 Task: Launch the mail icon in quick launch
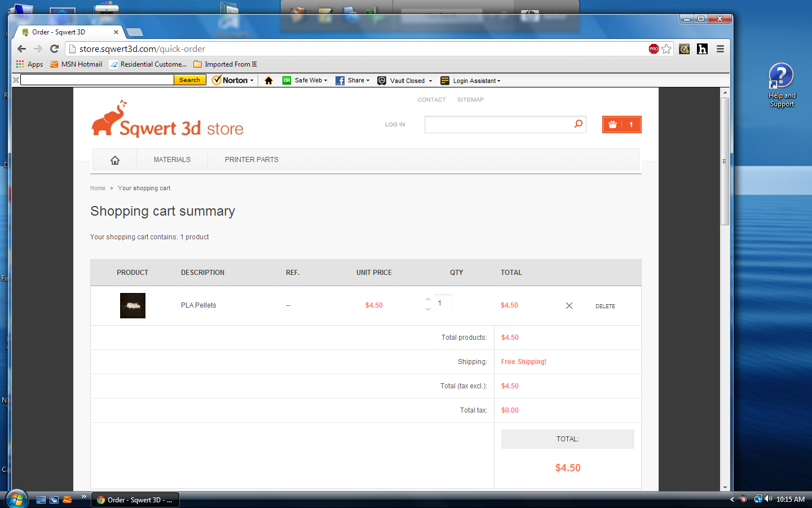(x=67, y=500)
